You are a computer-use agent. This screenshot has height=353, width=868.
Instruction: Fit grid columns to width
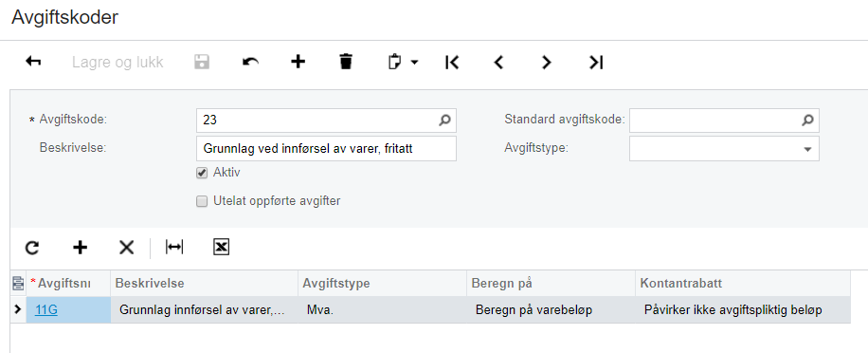click(x=173, y=247)
